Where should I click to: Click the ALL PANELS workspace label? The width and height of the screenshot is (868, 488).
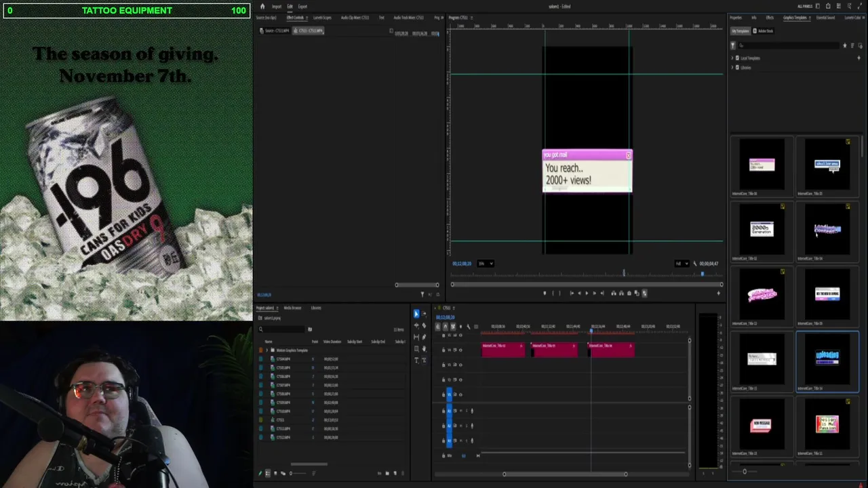coord(805,6)
